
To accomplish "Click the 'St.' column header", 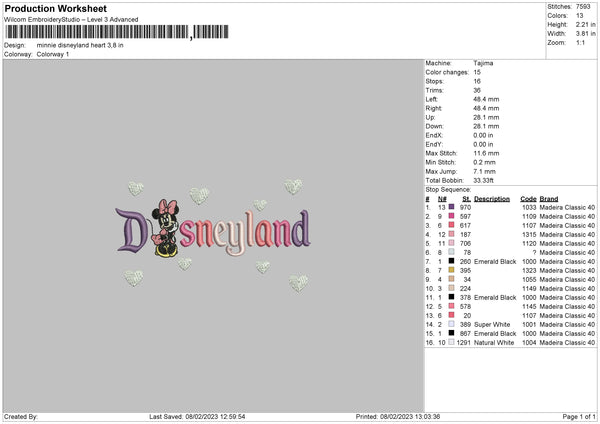I will [x=466, y=199].
